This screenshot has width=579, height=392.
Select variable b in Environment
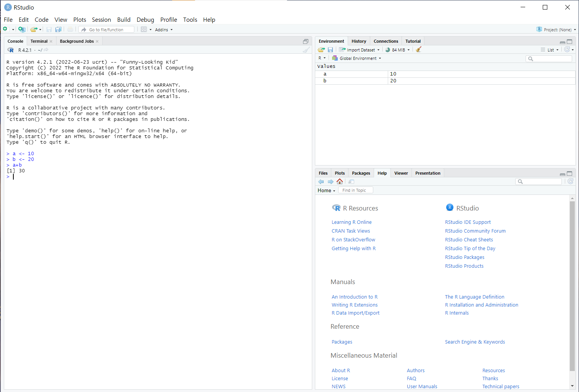point(445,81)
